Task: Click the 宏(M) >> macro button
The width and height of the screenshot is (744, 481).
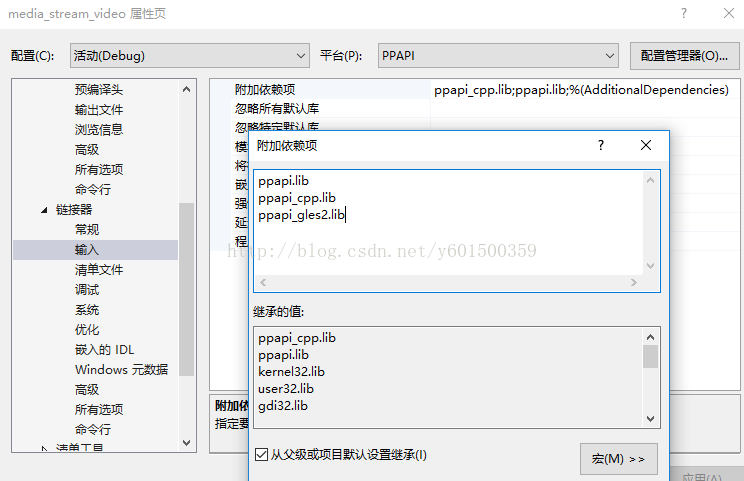Action: click(618, 459)
